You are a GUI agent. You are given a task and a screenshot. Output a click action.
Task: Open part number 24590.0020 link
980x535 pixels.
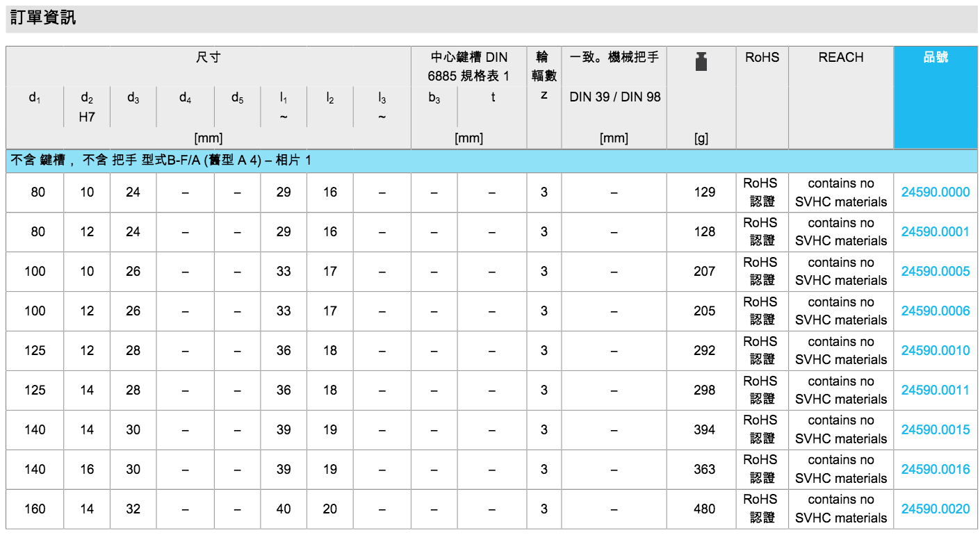(935, 509)
